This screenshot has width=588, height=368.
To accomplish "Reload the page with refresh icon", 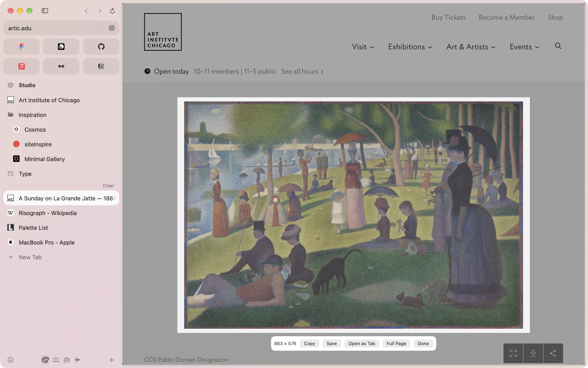I will click(x=112, y=11).
